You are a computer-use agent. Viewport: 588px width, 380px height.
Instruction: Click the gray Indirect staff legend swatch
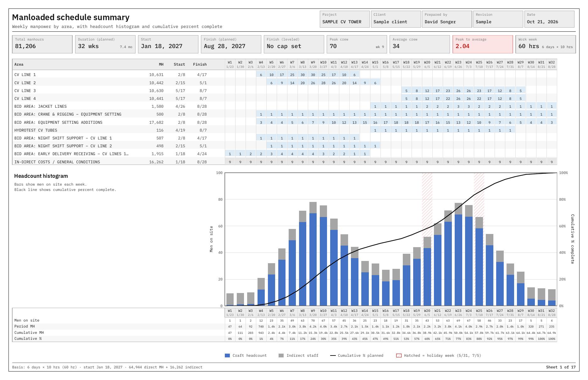281,356
